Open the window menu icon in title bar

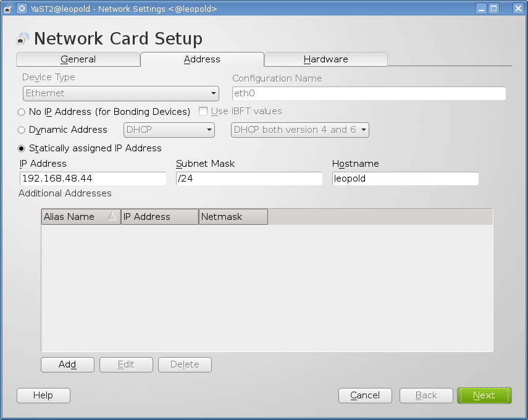point(7,9)
